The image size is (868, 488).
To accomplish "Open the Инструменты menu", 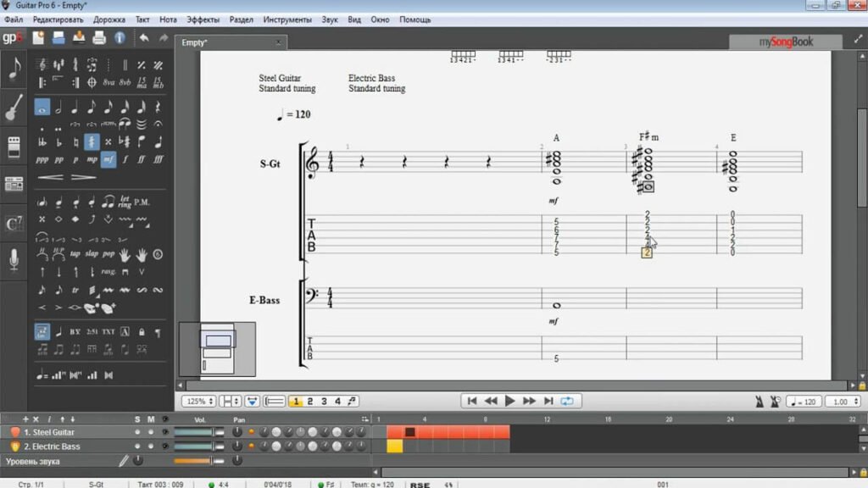I will (x=287, y=19).
